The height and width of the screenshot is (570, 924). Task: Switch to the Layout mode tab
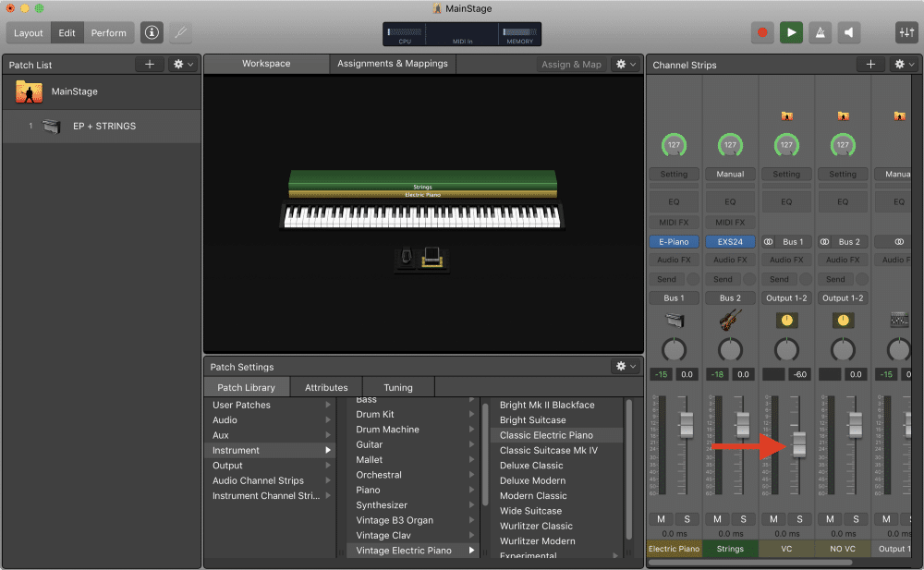point(29,32)
